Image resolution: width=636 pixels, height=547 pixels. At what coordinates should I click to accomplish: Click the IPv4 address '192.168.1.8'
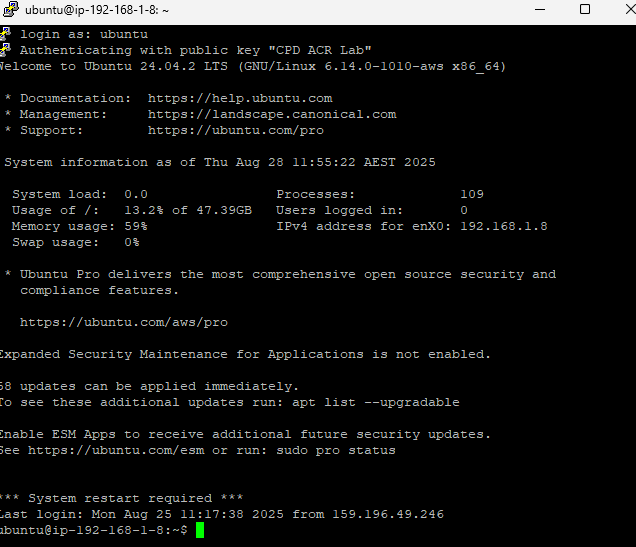point(504,226)
